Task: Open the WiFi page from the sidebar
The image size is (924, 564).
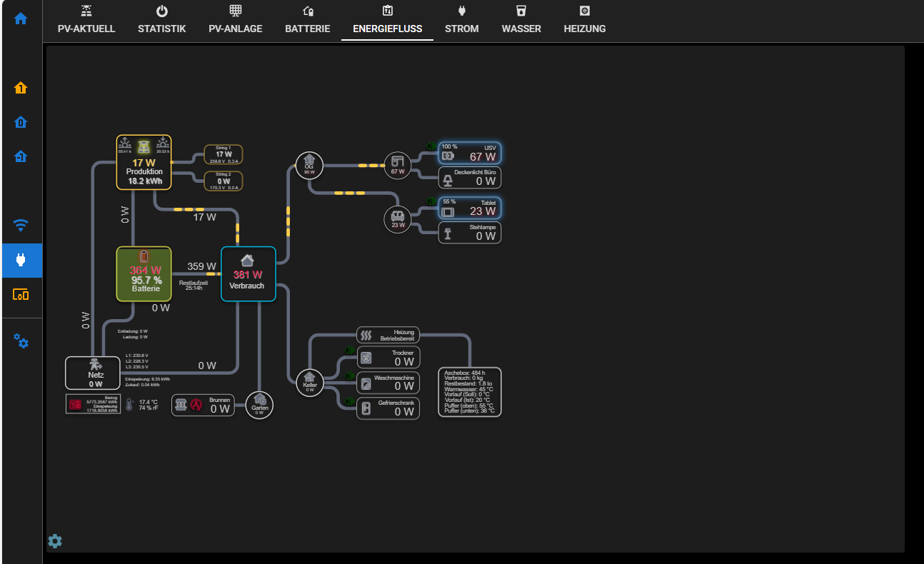Action: [21, 226]
